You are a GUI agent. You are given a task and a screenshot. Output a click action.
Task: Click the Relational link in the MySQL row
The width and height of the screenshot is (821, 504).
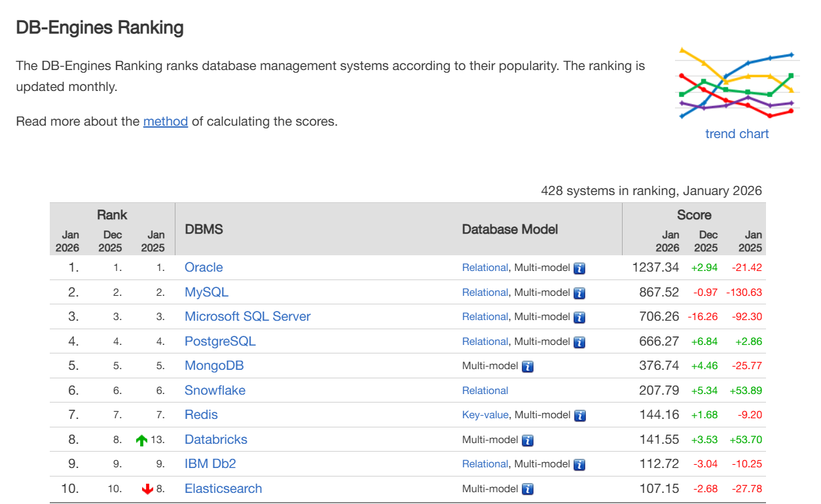click(x=485, y=293)
